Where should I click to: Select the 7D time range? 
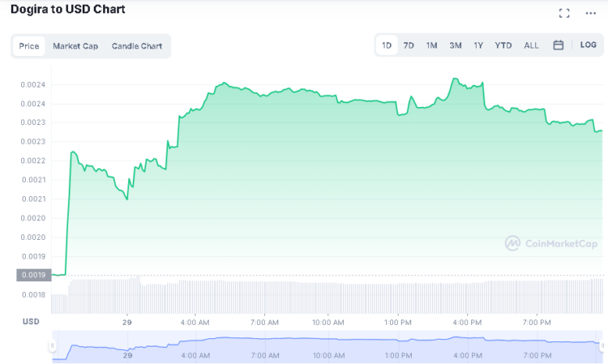[409, 45]
